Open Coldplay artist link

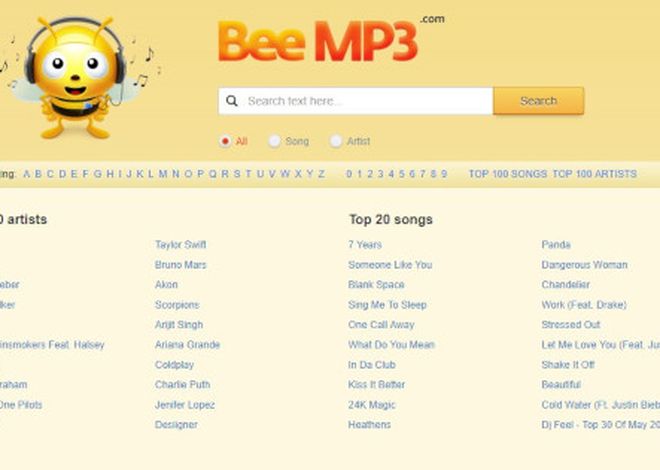point(174,365)
